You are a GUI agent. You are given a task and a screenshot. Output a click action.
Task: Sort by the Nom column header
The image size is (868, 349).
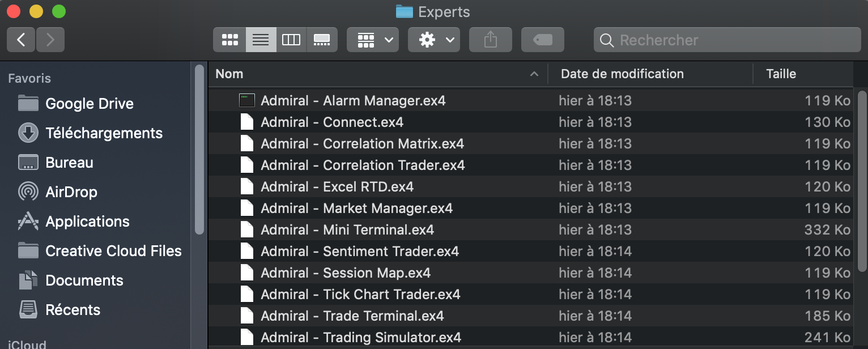(x=378, y=74)
